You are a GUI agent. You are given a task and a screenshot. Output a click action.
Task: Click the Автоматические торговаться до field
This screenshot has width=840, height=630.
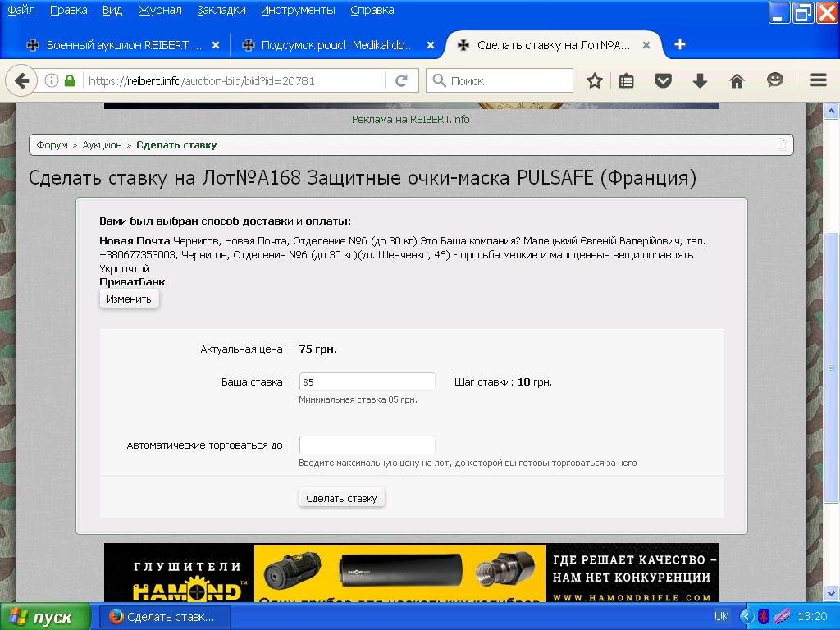pos(367,445)
